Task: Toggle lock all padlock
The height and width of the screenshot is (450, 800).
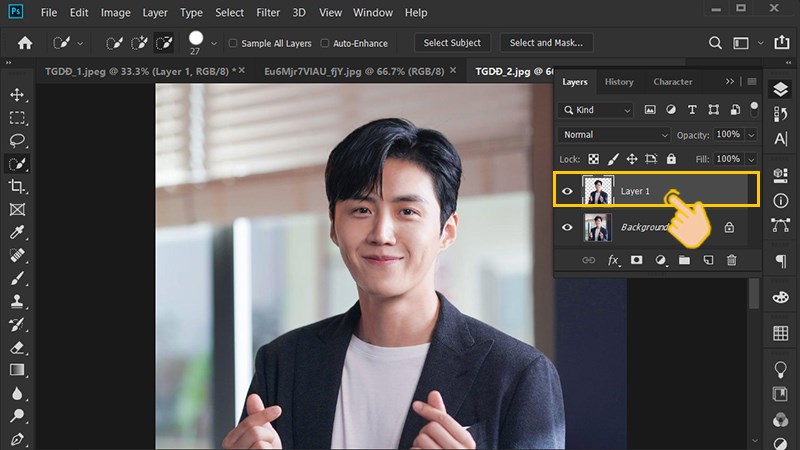Action: coord(671,159)
